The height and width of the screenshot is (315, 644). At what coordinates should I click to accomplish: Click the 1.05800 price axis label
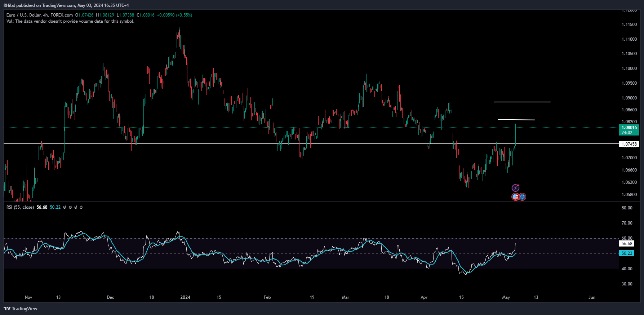pos(629,195)
